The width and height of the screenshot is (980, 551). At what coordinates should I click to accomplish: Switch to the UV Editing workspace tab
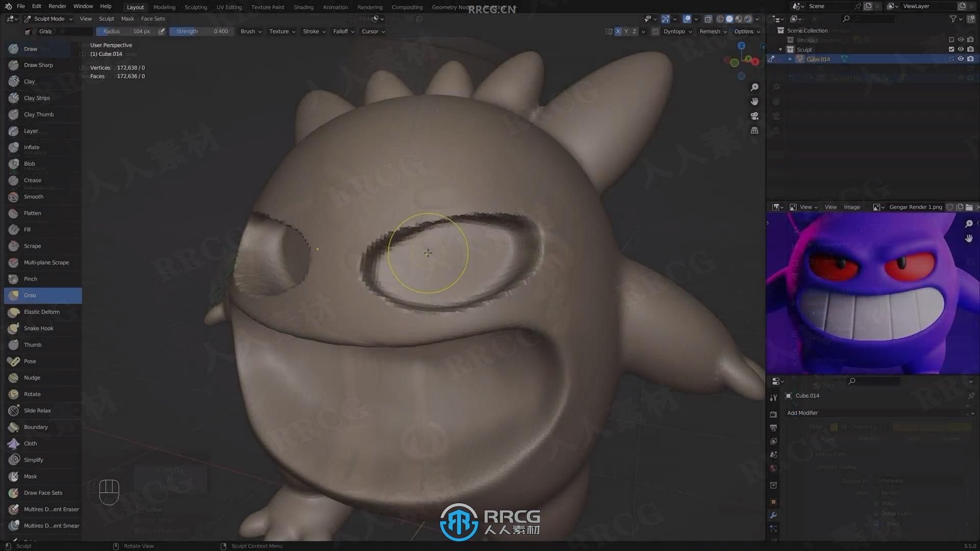coord(229,7)
